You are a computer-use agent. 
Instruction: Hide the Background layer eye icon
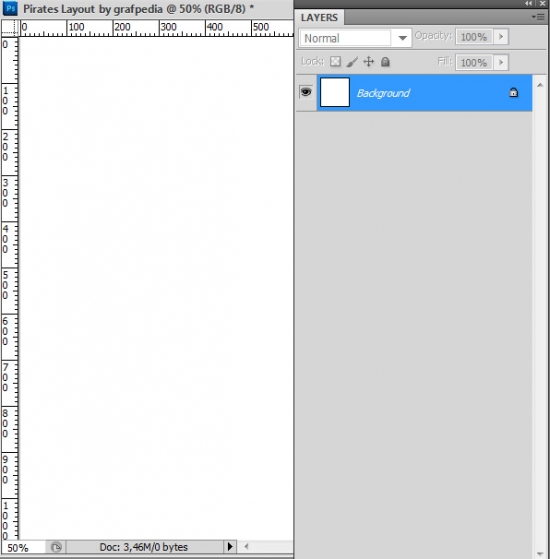(306, 92)
